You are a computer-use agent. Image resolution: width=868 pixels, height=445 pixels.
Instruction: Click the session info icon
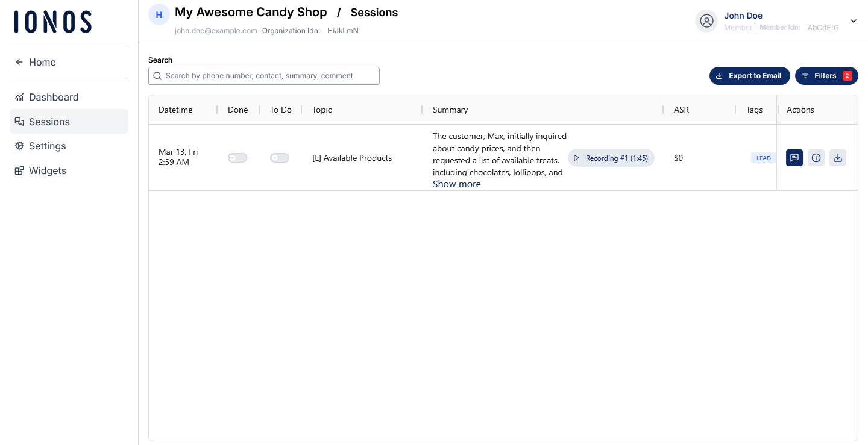[x=816, y=158]
